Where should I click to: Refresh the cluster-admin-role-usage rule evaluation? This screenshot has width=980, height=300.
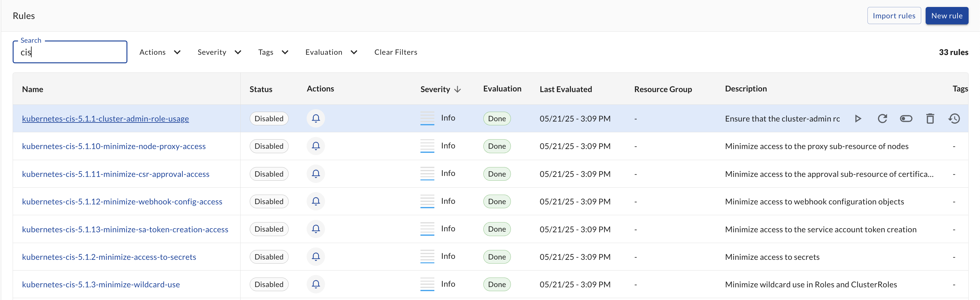click(882, 118)
